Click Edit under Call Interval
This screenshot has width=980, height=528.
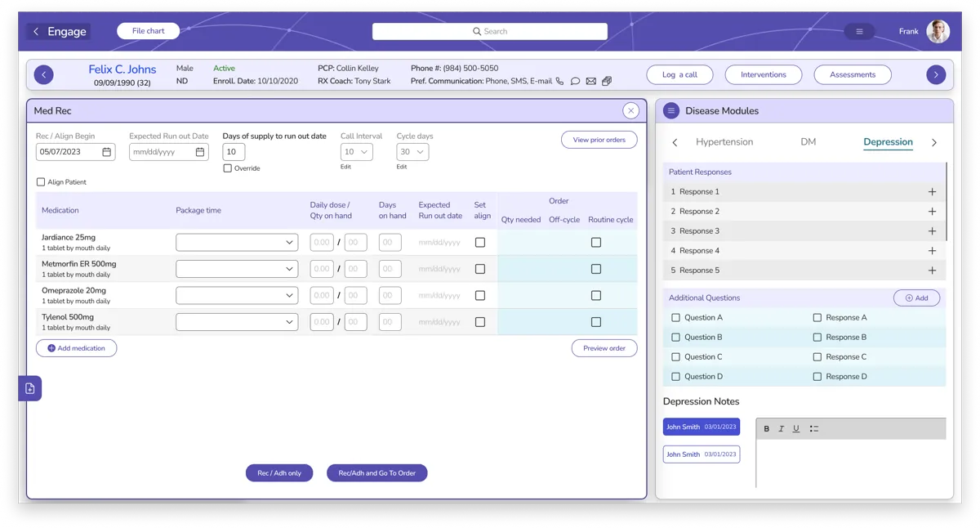click(x=346, y=167)
